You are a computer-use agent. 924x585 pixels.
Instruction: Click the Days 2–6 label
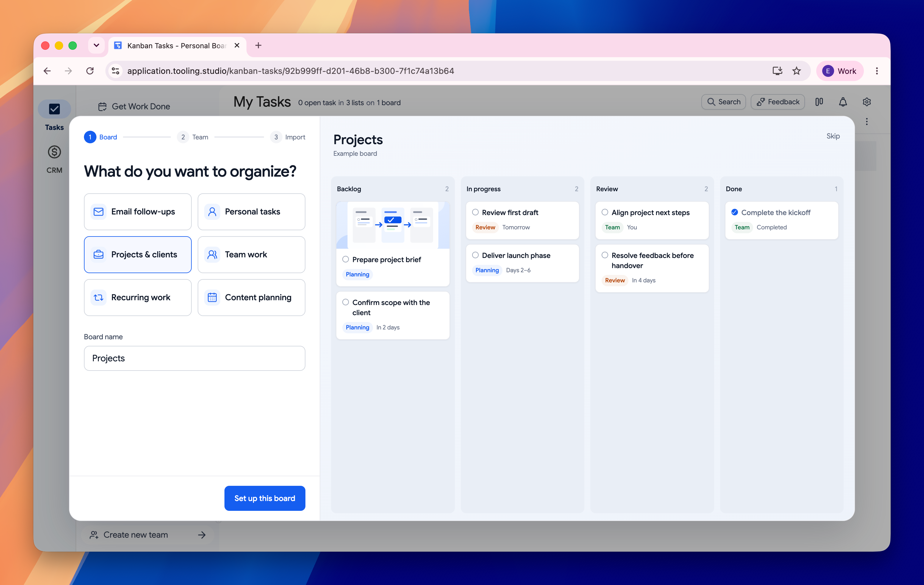coord(518,270)
